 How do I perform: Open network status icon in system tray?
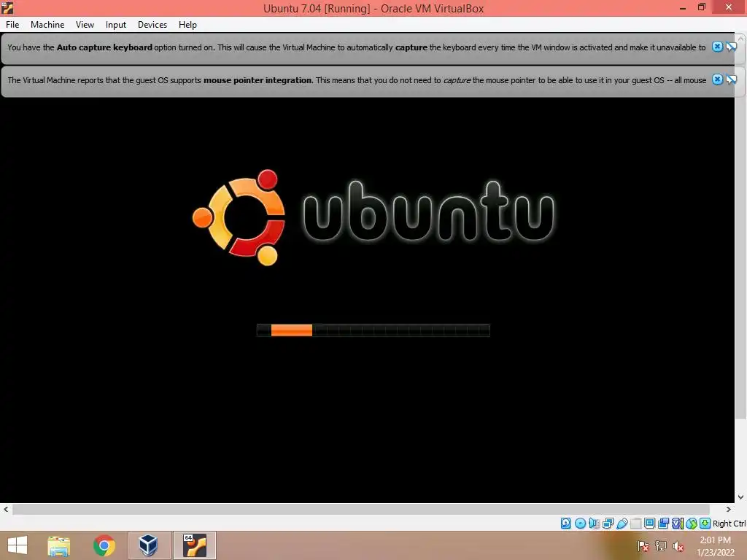661,545
